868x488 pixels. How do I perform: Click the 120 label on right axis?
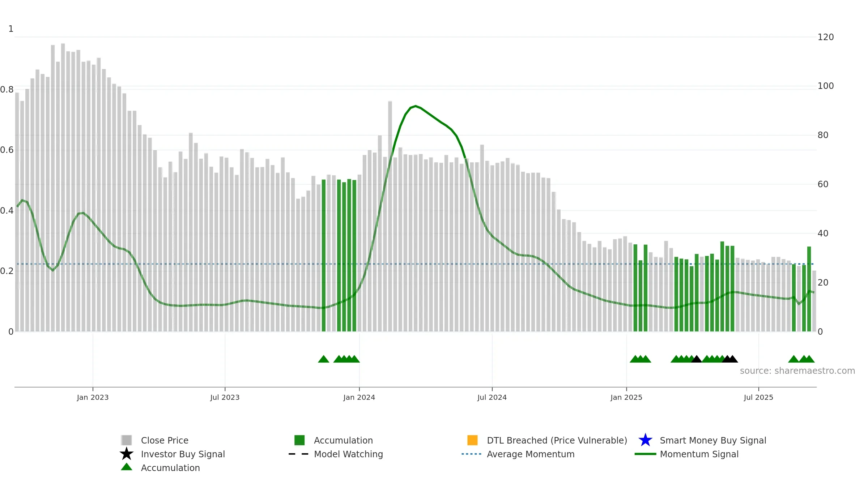pos(826,37)
